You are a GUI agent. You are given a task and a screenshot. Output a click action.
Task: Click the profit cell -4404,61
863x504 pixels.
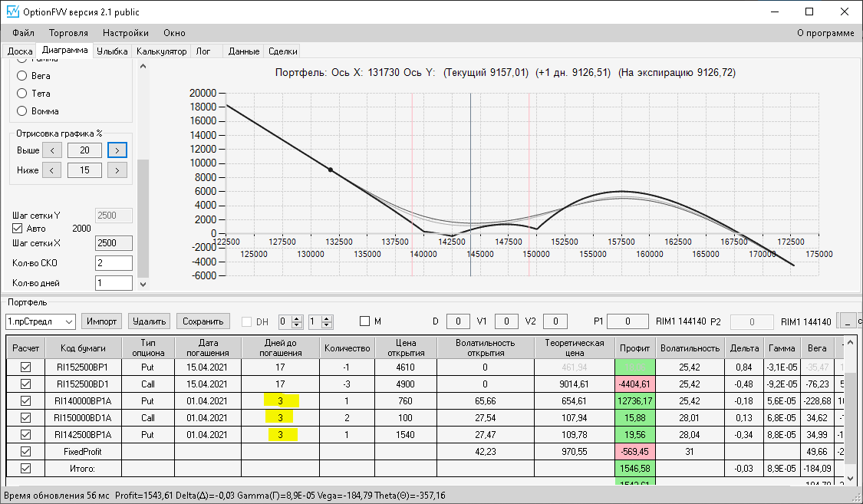coord(634,384)
